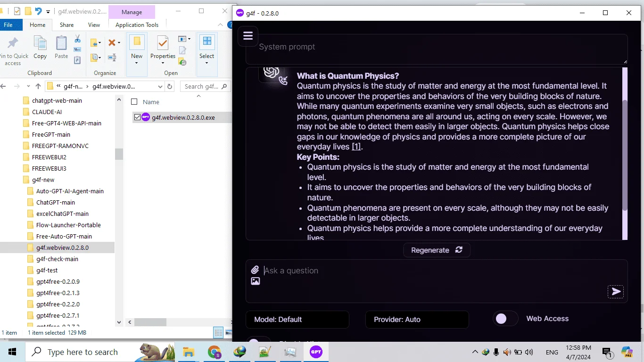Open the g4f hamburger menu

click(x=248, y=36)
